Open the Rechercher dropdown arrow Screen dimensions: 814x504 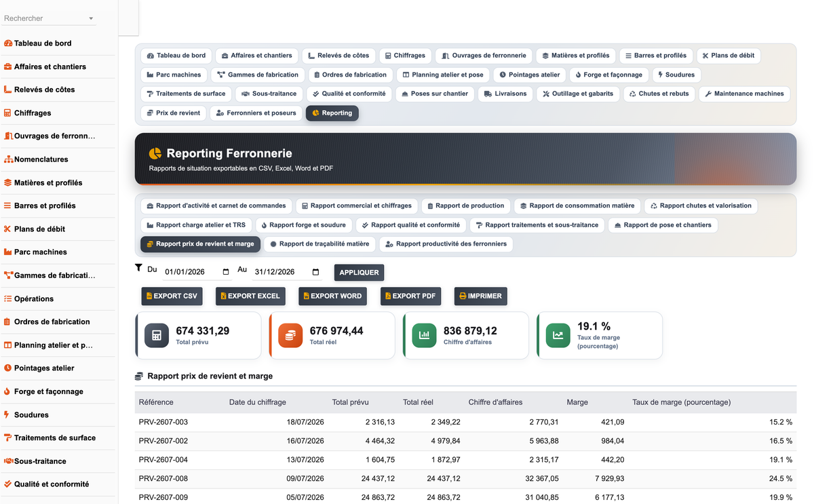coord(91,18)
